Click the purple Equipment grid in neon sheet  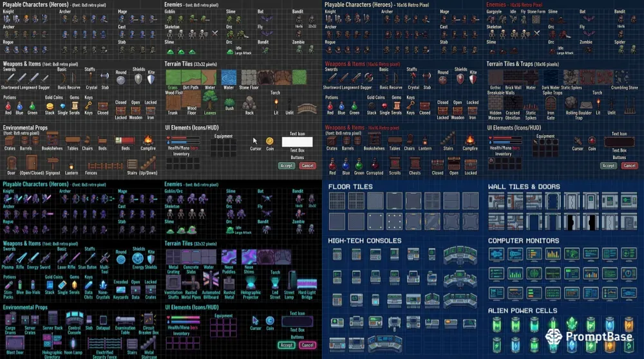pos(223,328)
